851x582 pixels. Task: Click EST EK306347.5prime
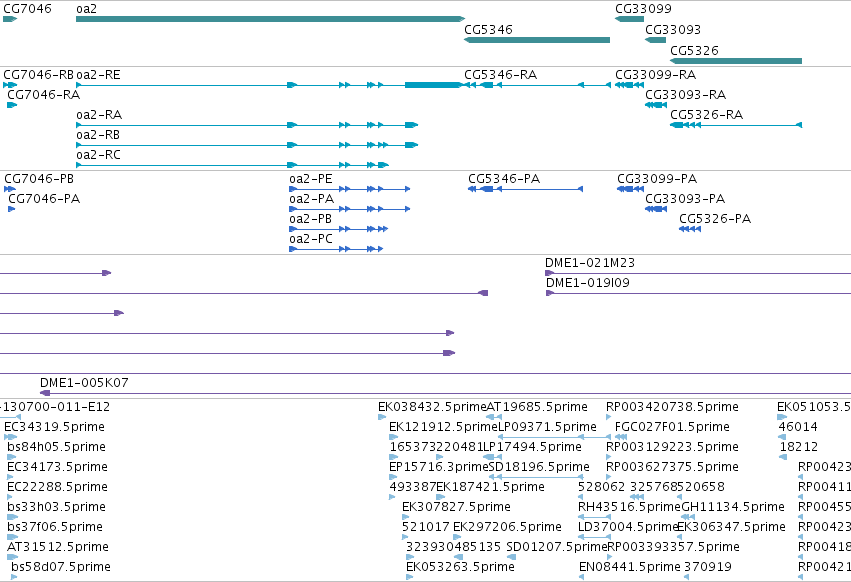pos(732,527)
